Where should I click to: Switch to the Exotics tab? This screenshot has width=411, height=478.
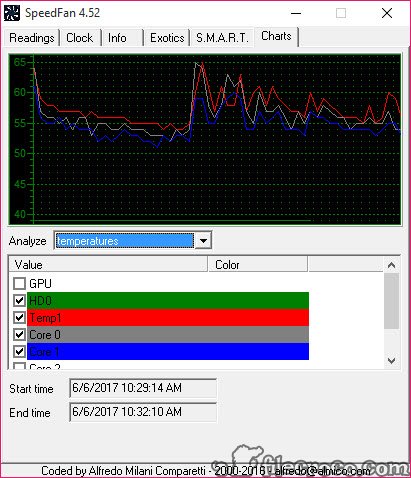pyautogui.click(x=167, y=38)
